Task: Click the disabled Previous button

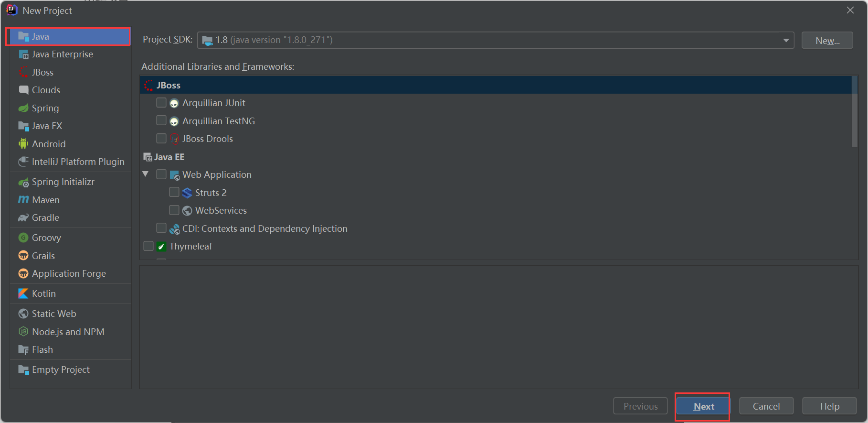Action: point(640,406)
